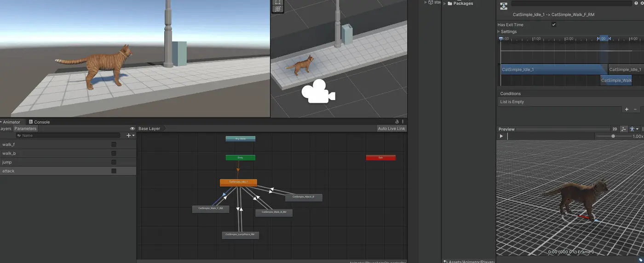This screenshot has width=644, height=263.
Task: Toggle the eye visibility icon in Animator
Action: pyautogui.click(x=132, y=129)
